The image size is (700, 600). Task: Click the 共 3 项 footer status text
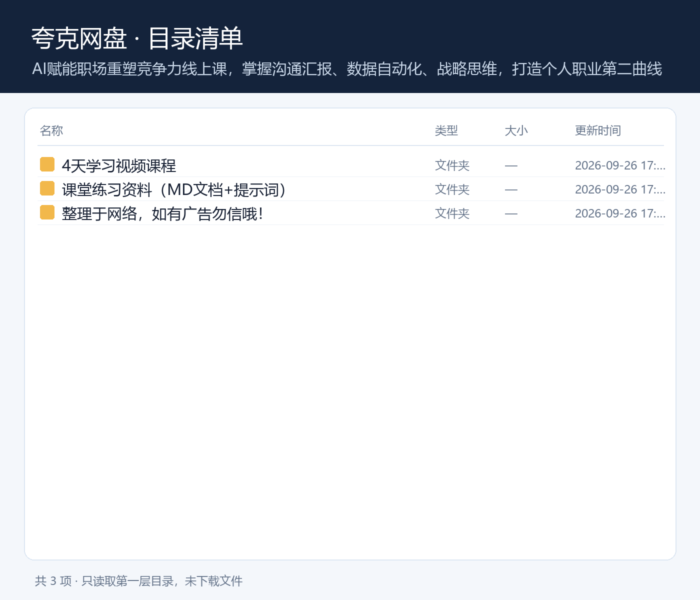click(138, 581)
